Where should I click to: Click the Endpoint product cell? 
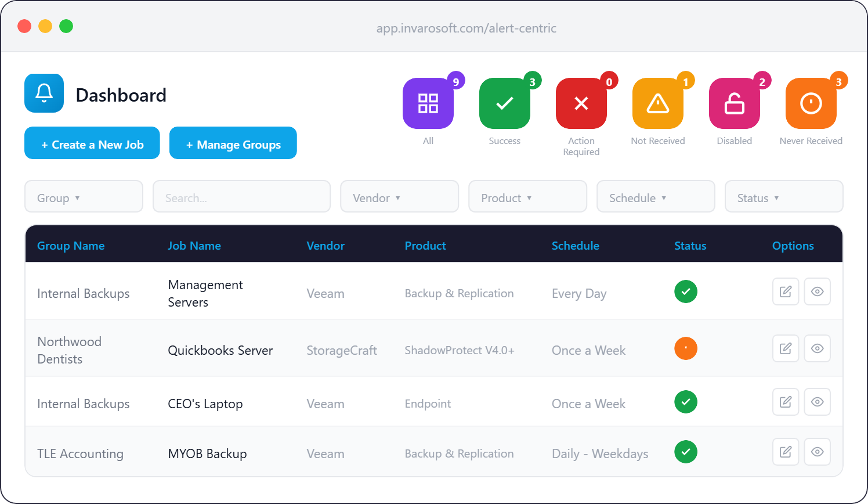coord(428,404)
